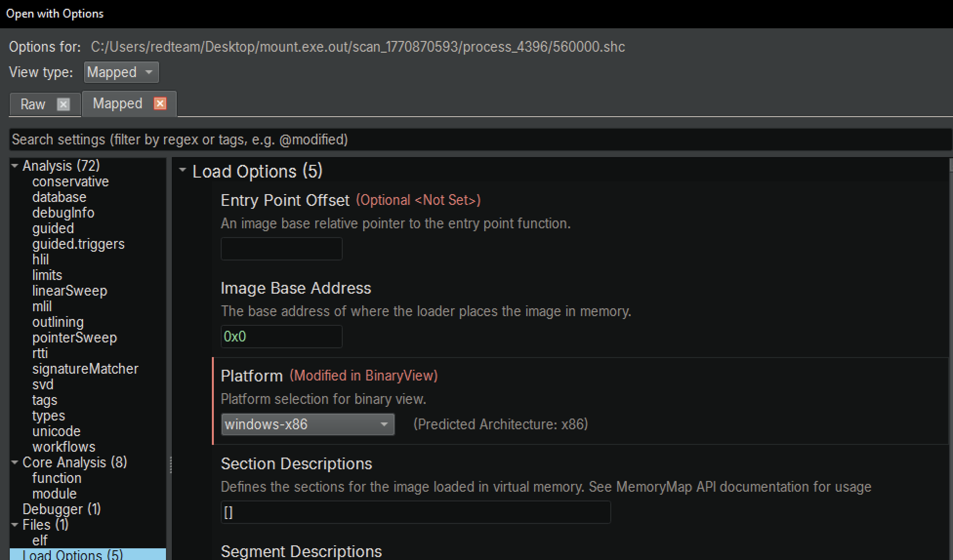Click the (Modified in BinaryView) label

364,376
